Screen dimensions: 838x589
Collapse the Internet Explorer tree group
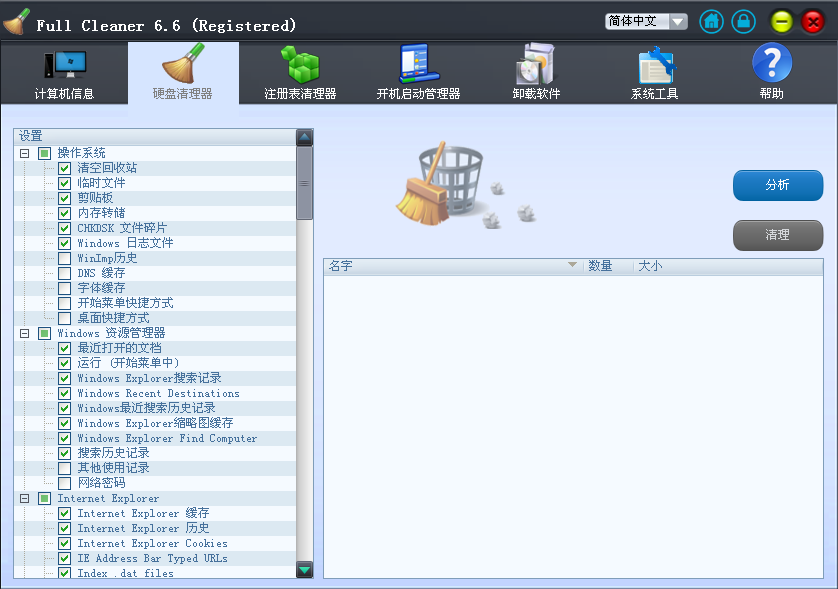point(25,499)
